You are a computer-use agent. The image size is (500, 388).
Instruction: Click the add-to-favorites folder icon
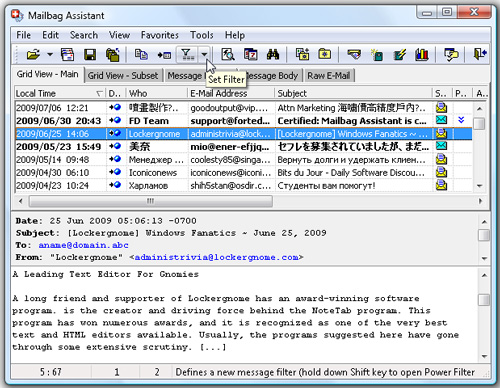[x=302, y=54]
